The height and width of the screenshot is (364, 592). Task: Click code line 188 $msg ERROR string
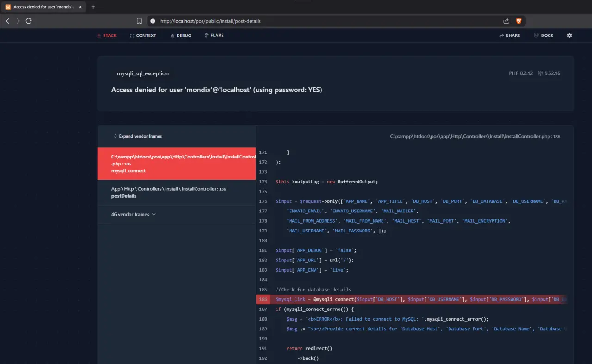[x=388, y=319]
